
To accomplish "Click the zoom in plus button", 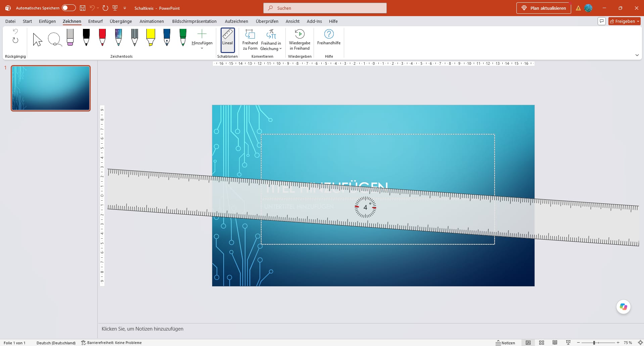I will (618, 343).
